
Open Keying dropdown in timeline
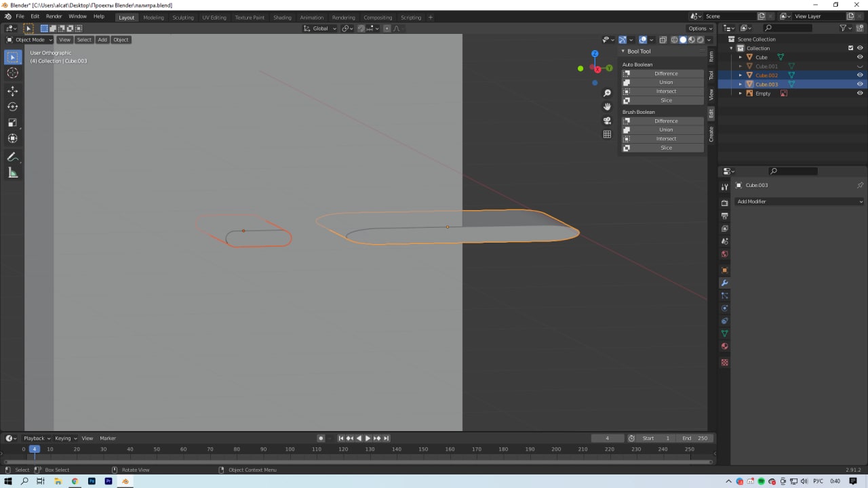pyautogui.click(x=66, y=438)
